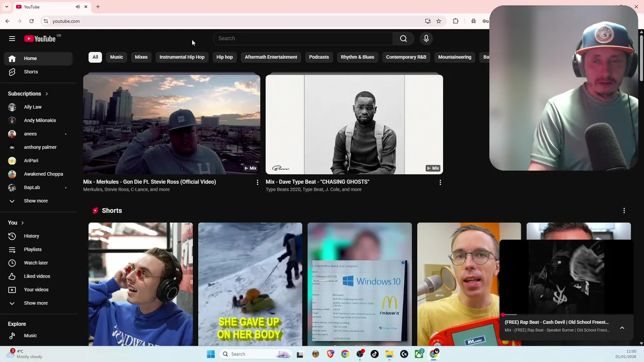Reload the YouTube page
The width and height of the screenshot is (644, 362).
pos(31,21)
